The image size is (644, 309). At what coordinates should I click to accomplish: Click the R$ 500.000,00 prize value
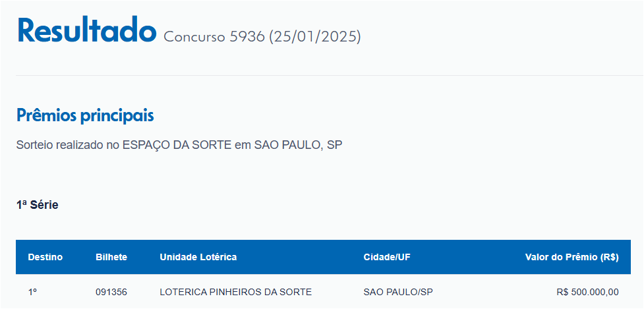click(x=588, y=292)
